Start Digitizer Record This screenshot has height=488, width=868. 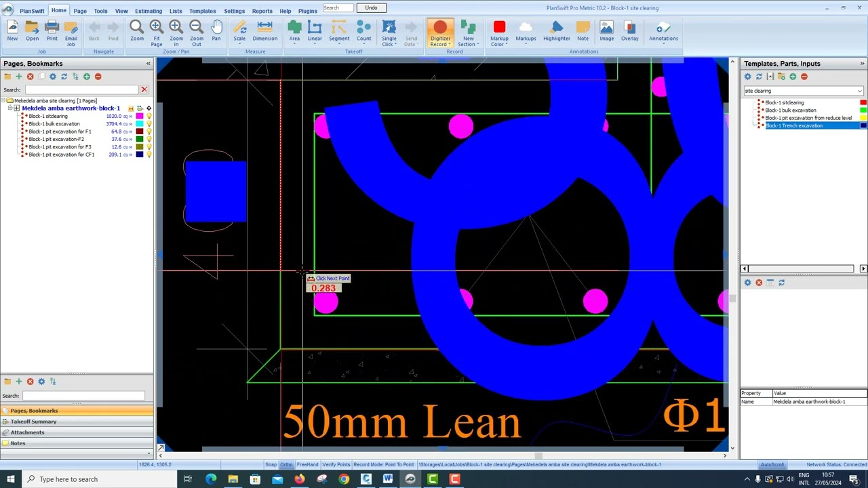pos(440,33)
